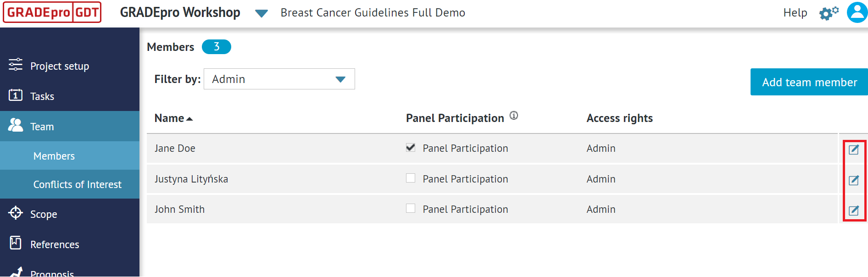Screen dimensions: 868x277
Task: Uncheck Jane Doe's Panel Participation
Action: point(411,147)
